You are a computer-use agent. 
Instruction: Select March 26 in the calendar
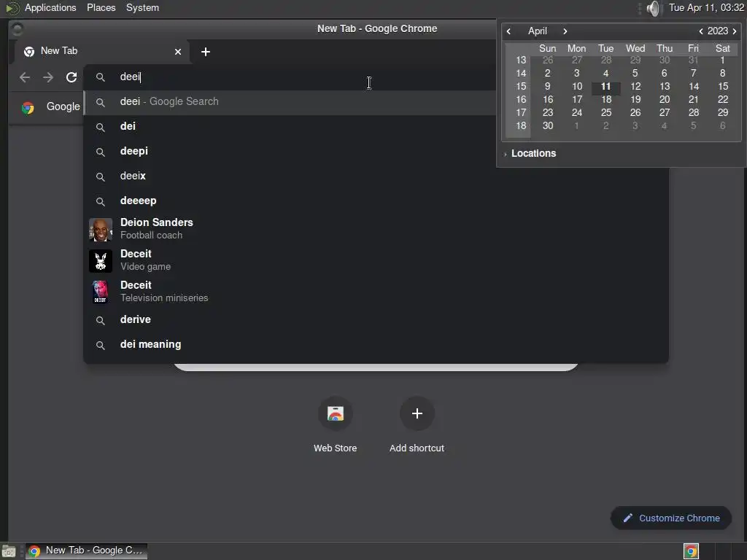click(548, 61)
